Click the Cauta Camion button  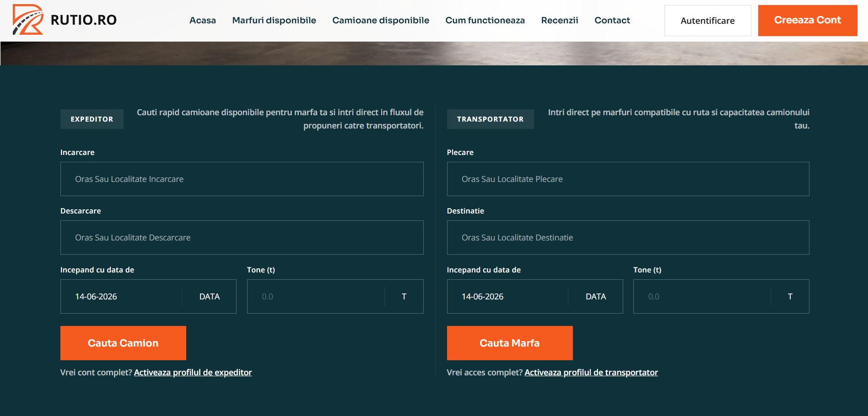123,343
